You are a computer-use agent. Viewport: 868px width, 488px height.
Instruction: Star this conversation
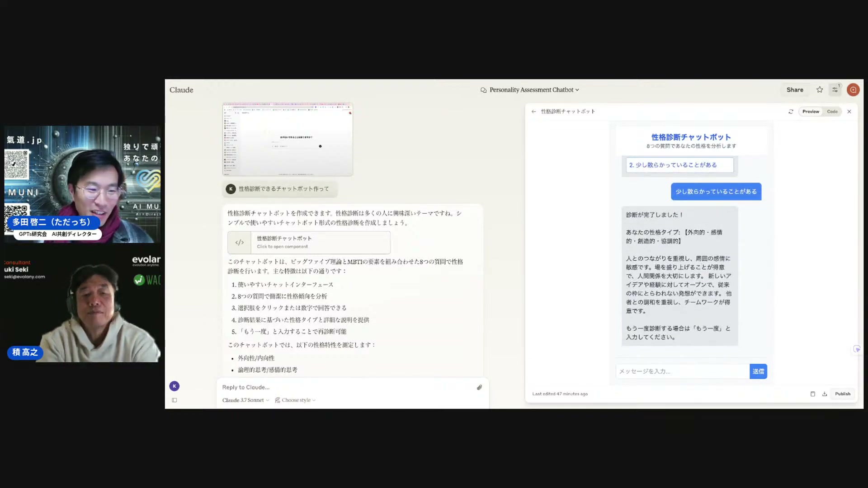pos(820,90)
